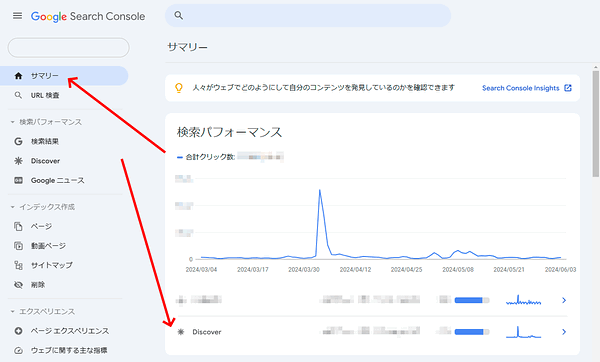Click the home icon beside サマリー
The image size is (600, 362).
(x=18, y=76)
